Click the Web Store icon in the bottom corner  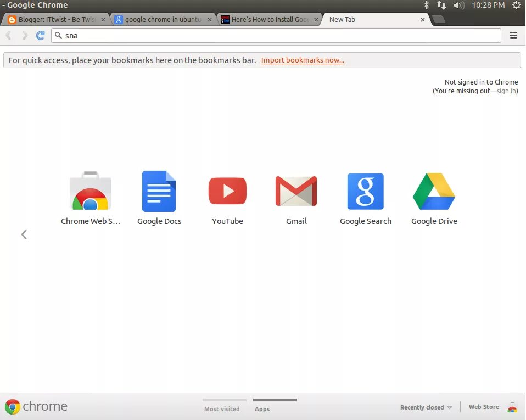tap(512, 407)
